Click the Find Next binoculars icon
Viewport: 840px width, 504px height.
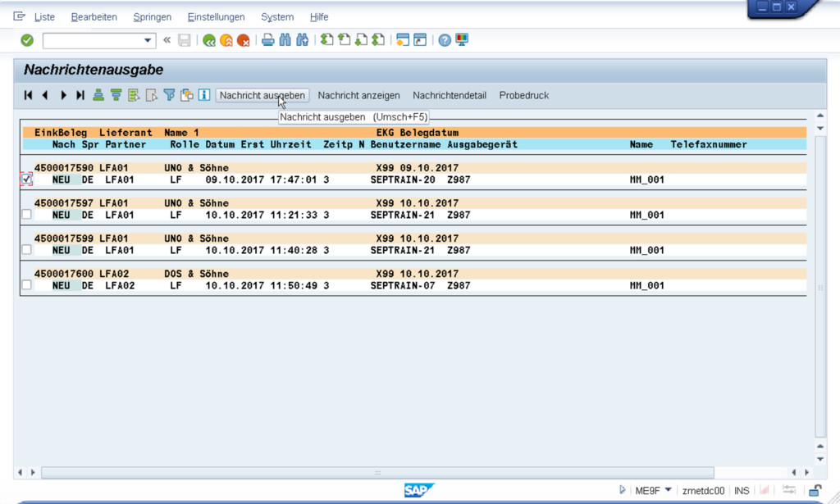coord(302,40)
